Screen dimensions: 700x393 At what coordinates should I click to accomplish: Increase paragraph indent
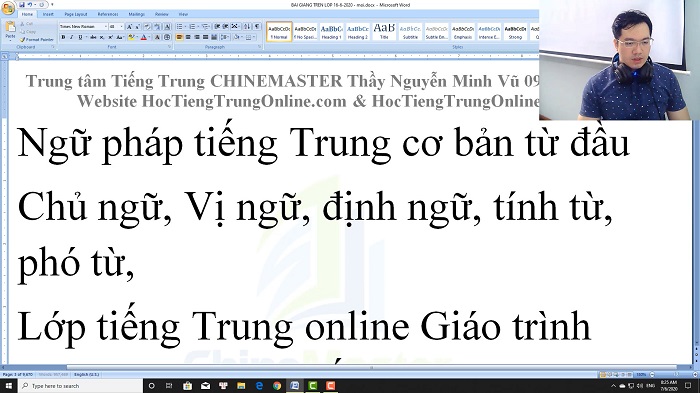(226, 27)
